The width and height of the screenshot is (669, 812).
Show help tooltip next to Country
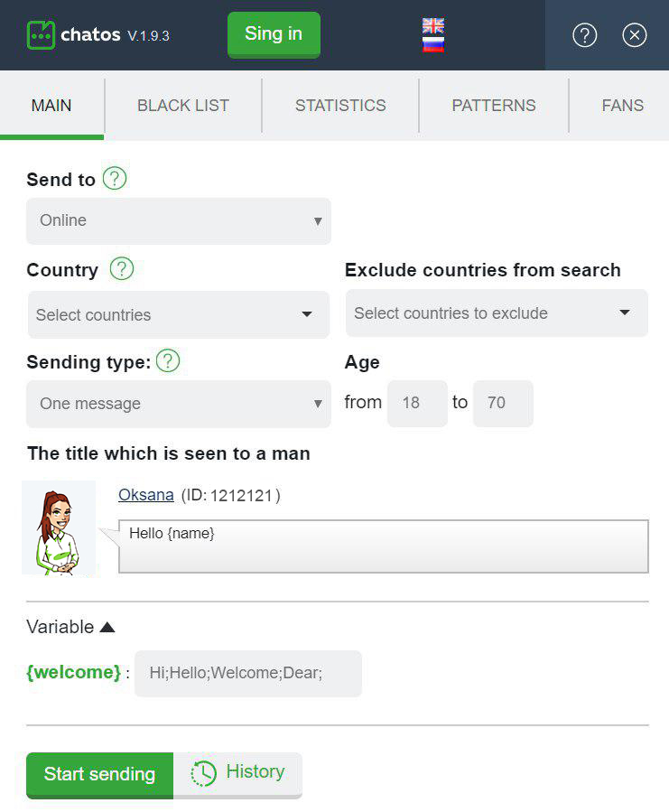(122, 269)
